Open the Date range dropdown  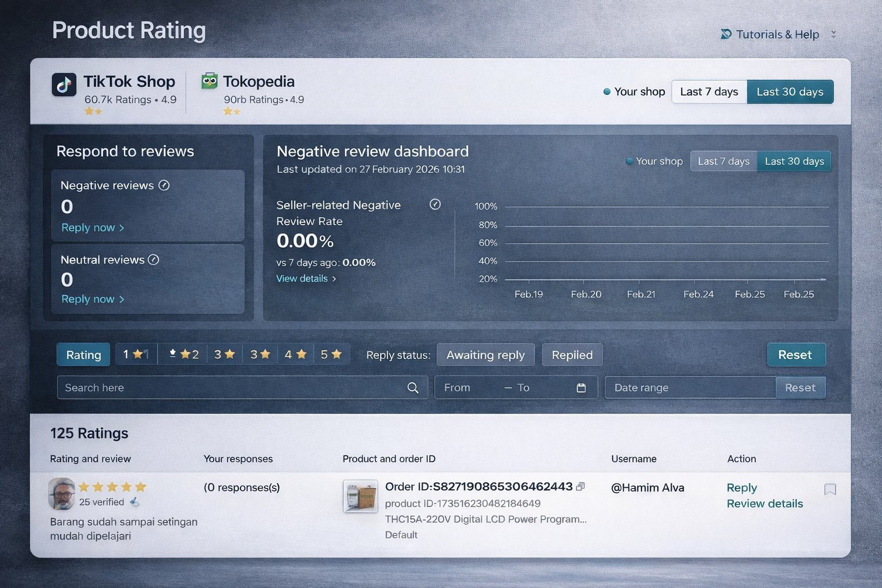tap(689, 388)
